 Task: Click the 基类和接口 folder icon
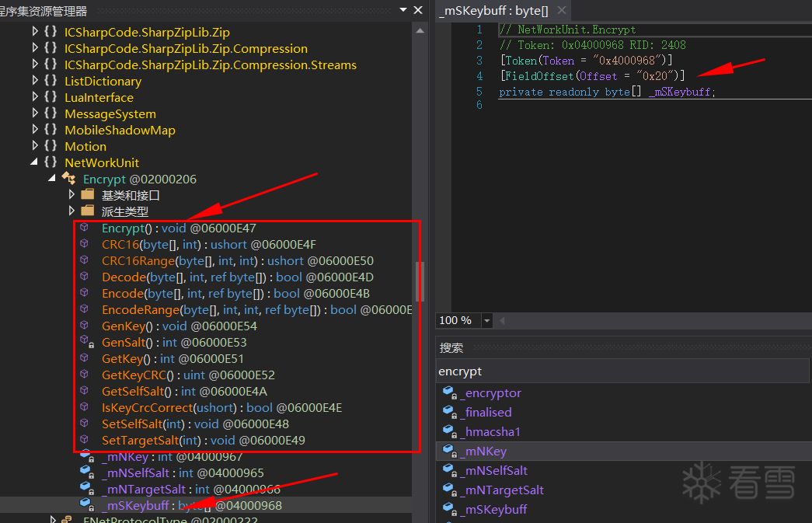(88, 195)
